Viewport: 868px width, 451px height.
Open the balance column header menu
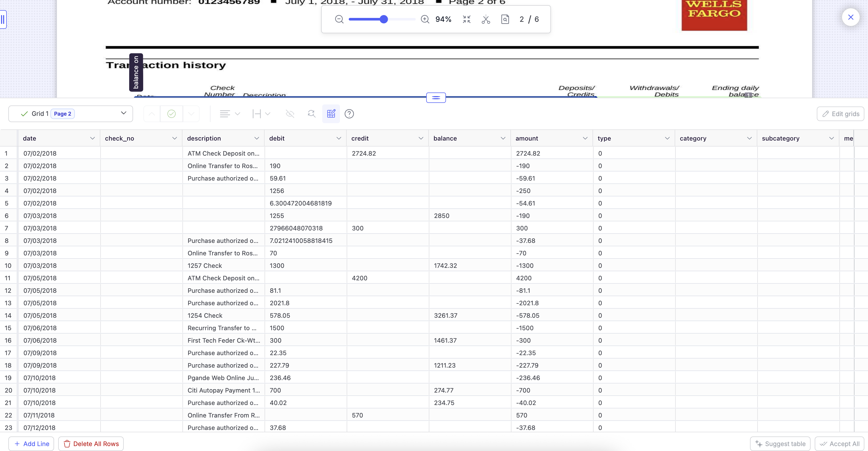tap(503, 138)
